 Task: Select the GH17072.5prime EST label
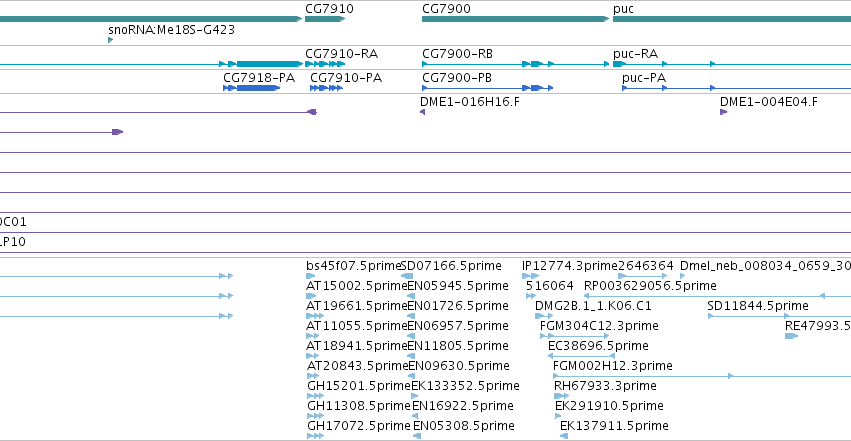[359, 426]
